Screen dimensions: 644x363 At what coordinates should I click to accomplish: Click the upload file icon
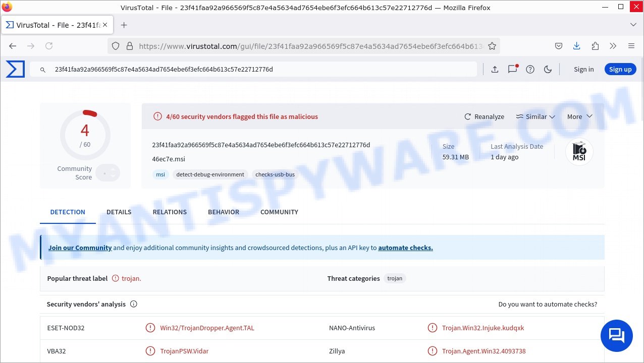click(x=495, y=70)
